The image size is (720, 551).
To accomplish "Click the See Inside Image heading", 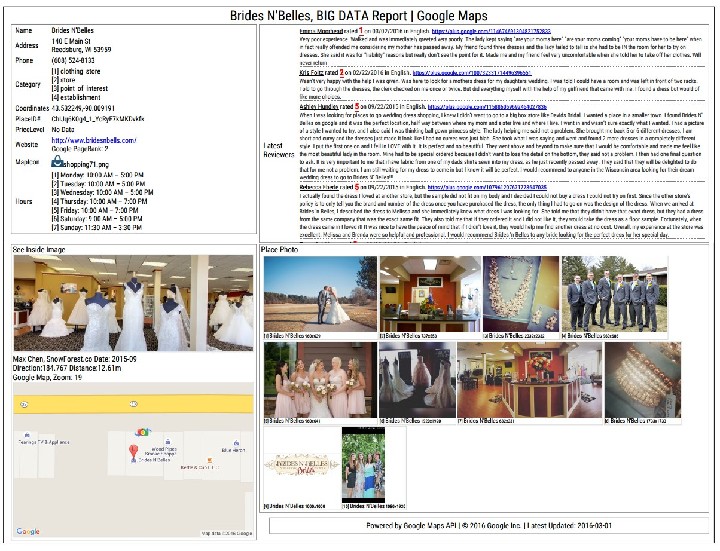I will coord(39,250).
